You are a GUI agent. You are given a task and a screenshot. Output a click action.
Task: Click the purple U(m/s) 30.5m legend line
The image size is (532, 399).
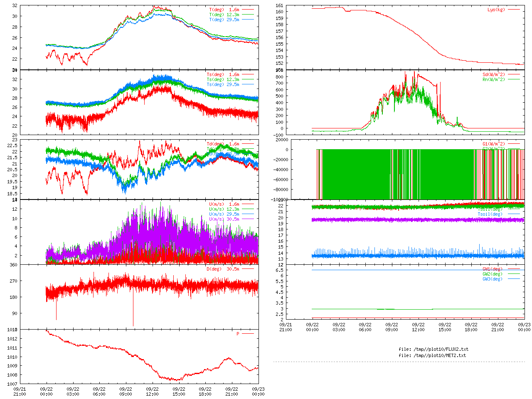[248, 219]
